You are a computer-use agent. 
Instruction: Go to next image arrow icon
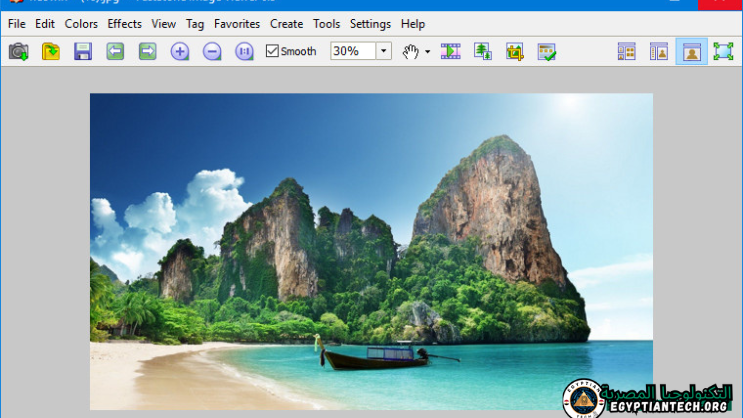147,51
